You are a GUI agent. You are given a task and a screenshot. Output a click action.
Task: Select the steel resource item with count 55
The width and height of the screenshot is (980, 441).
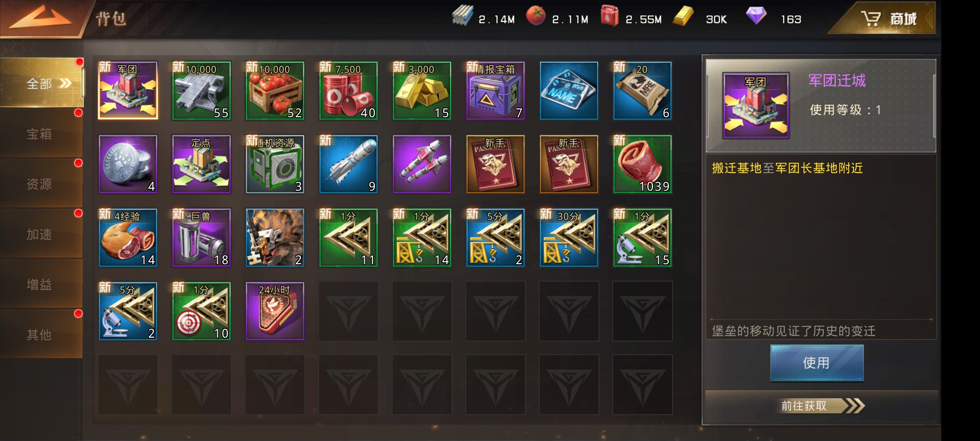click(201, 91)
